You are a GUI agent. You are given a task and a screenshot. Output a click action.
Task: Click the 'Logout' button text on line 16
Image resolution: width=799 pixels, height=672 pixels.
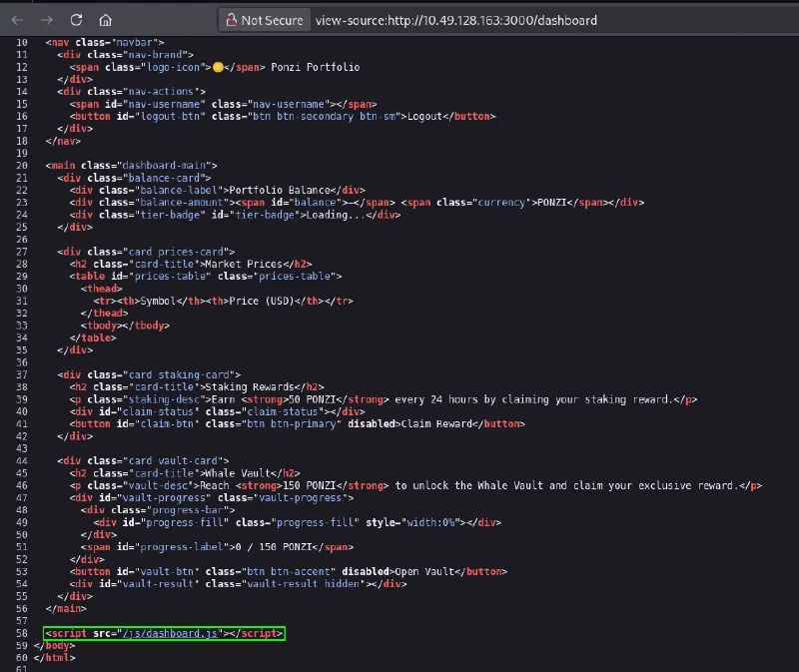pos(424,116)
